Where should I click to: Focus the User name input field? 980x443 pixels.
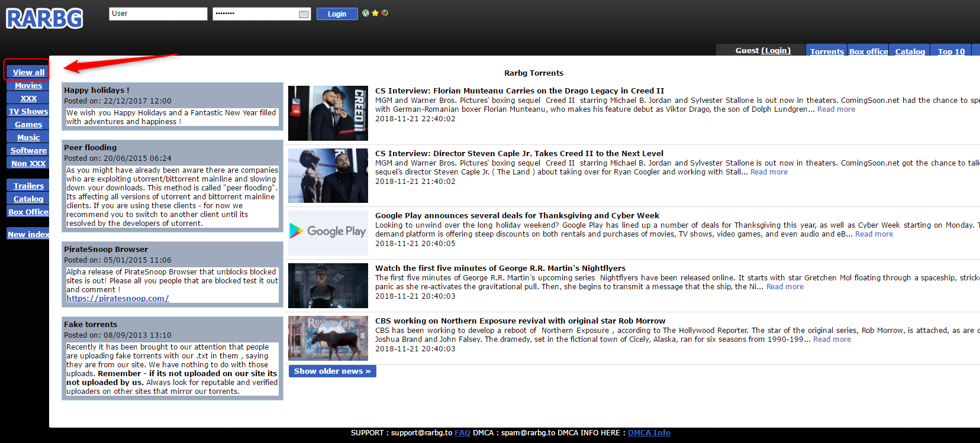(158, 14)
